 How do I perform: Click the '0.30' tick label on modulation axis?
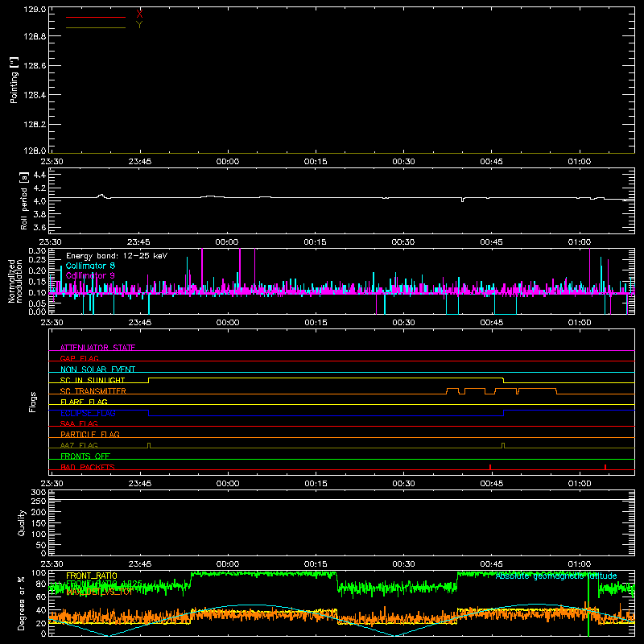pyautogui.click(x=37, y=251)
